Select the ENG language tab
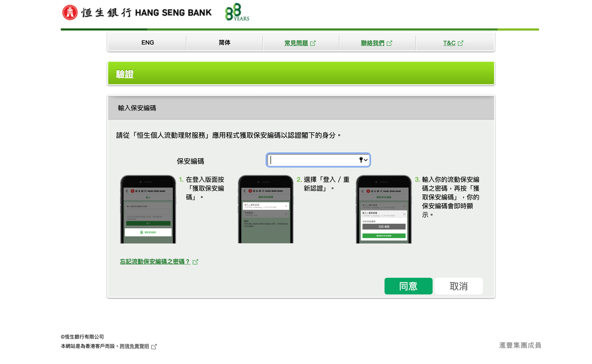Viewport: 592px width, 364px height. tap(148, 43)
